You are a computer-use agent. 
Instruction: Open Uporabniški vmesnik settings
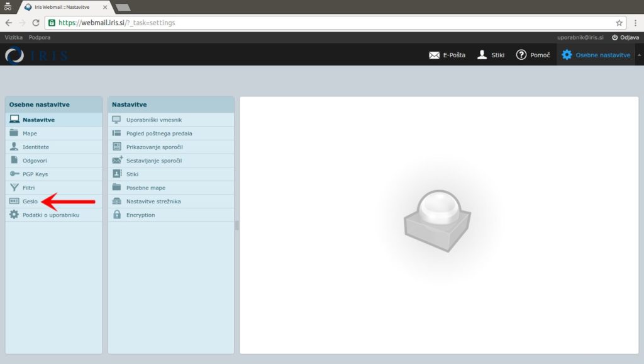(154, 120)
